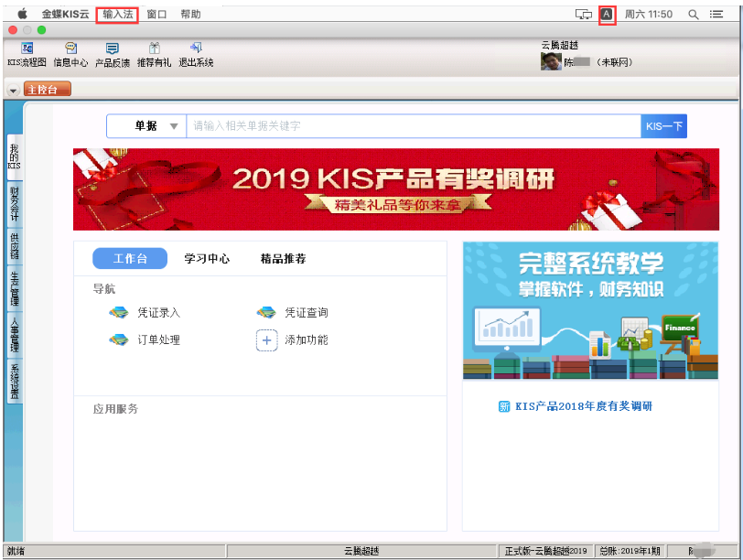Switch to the 工作台 tab
This screenshot has height=560, width=743.
pyautogui.click(x=130, y=258)
